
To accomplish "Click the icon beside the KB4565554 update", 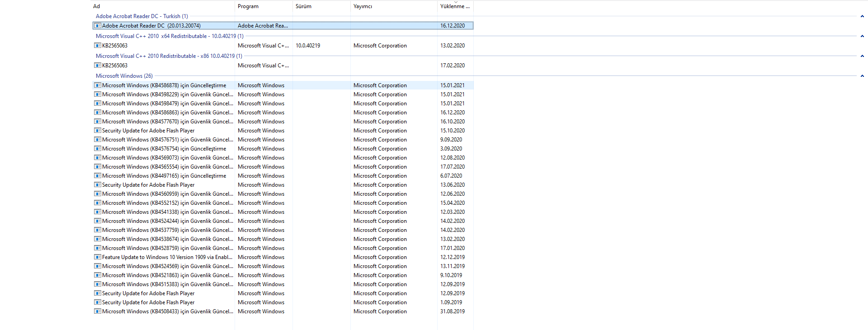I will click(x=97, y=167).
